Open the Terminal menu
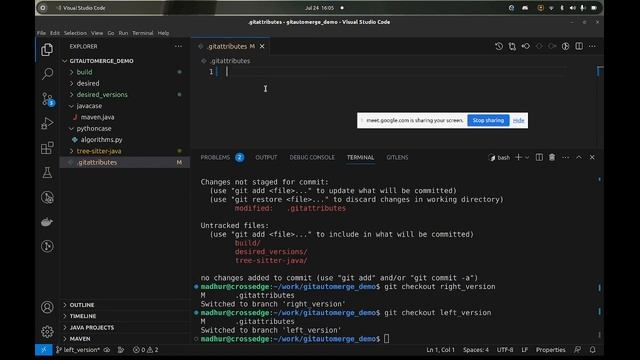 142,33
